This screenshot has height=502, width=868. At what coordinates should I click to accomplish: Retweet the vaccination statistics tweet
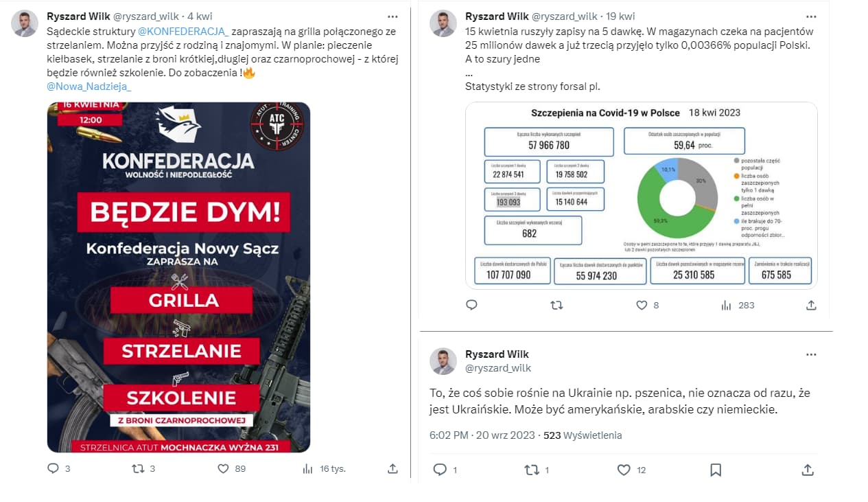(556, 305)
